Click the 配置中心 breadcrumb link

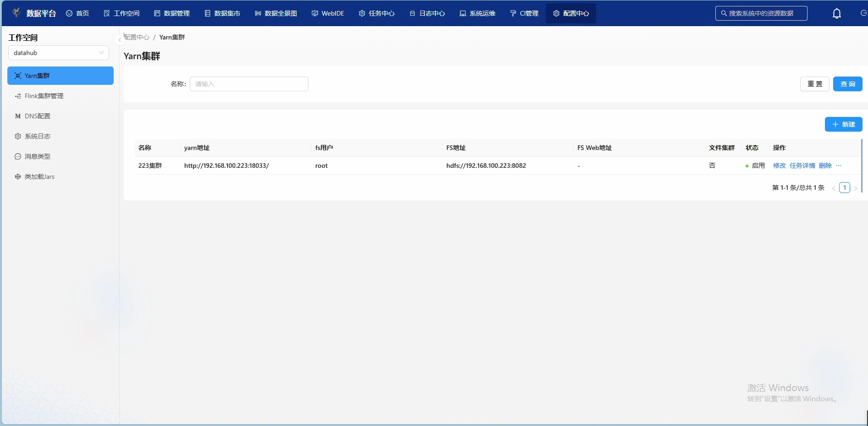pos(137,37)
